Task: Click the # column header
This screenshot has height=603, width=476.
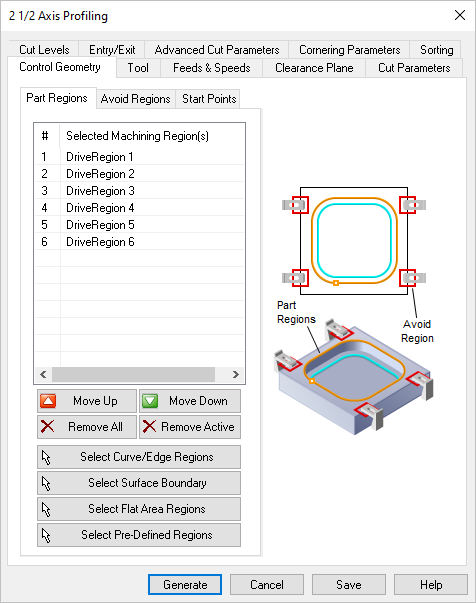Action: point(47,136)
